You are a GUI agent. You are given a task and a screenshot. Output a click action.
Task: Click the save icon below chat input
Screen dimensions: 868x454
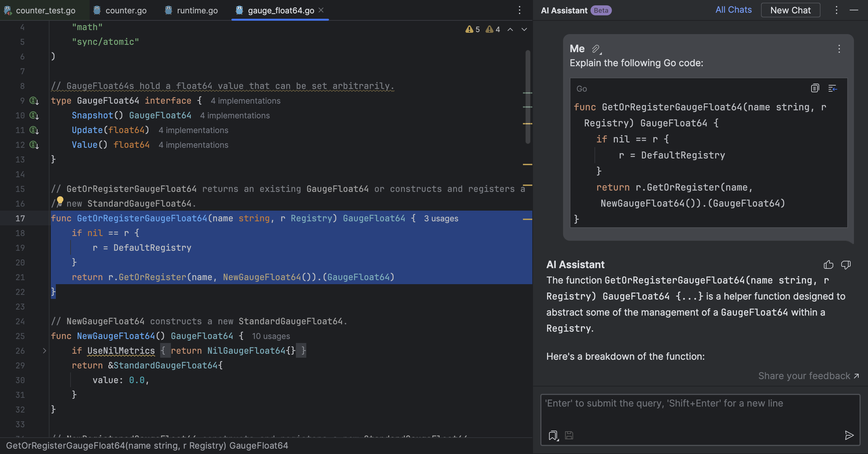pos(569,436)
